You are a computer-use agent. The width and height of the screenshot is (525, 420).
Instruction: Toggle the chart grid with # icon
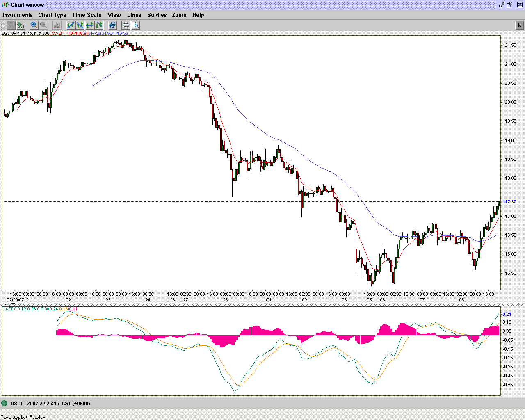[x=112, y=25]
